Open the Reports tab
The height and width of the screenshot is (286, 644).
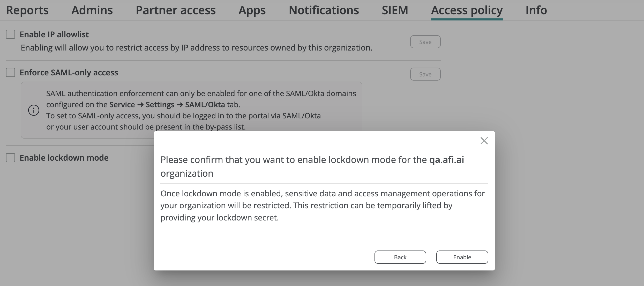click(27, 10)
